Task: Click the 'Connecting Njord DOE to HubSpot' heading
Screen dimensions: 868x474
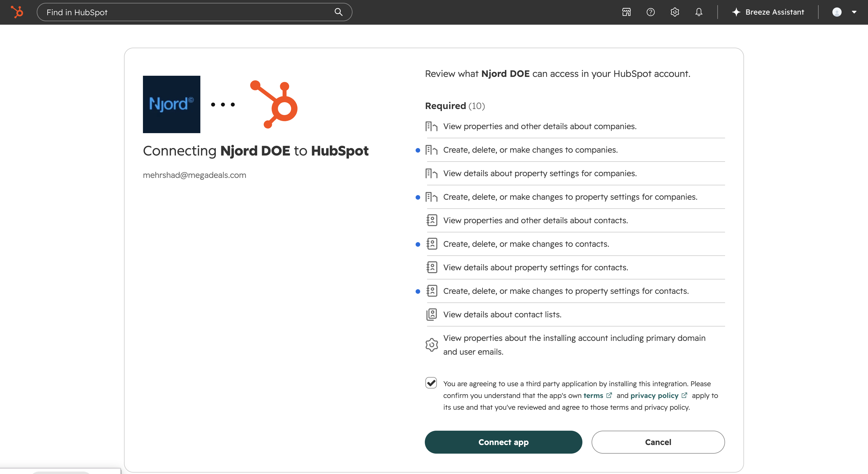Action: pyautogui.click(x=256, y=151)
